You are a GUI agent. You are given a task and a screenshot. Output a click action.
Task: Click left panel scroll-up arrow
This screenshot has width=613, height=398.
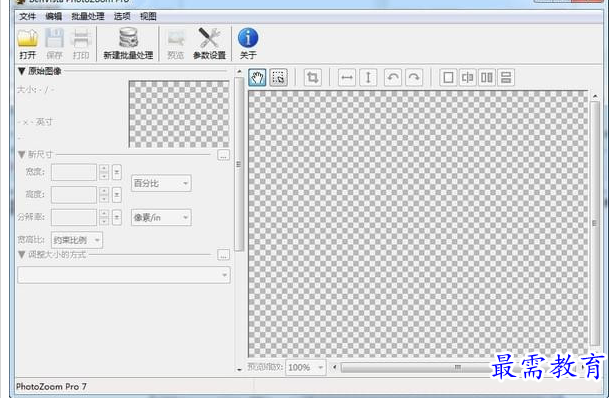(239, 72)
